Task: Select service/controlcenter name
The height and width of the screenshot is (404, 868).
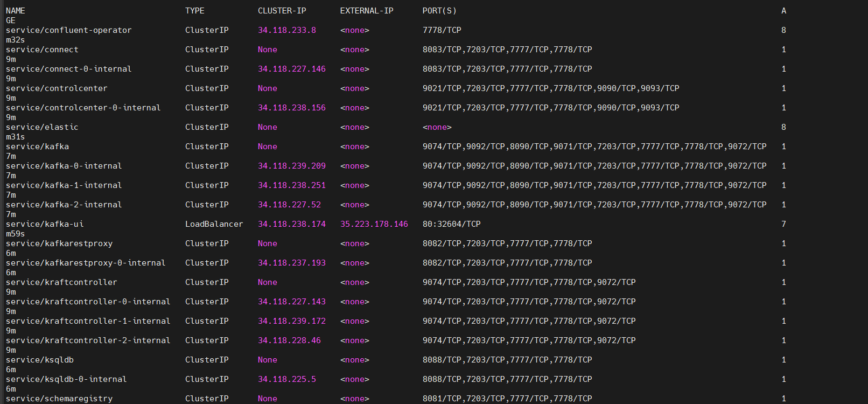Action: tap(57, 88)
